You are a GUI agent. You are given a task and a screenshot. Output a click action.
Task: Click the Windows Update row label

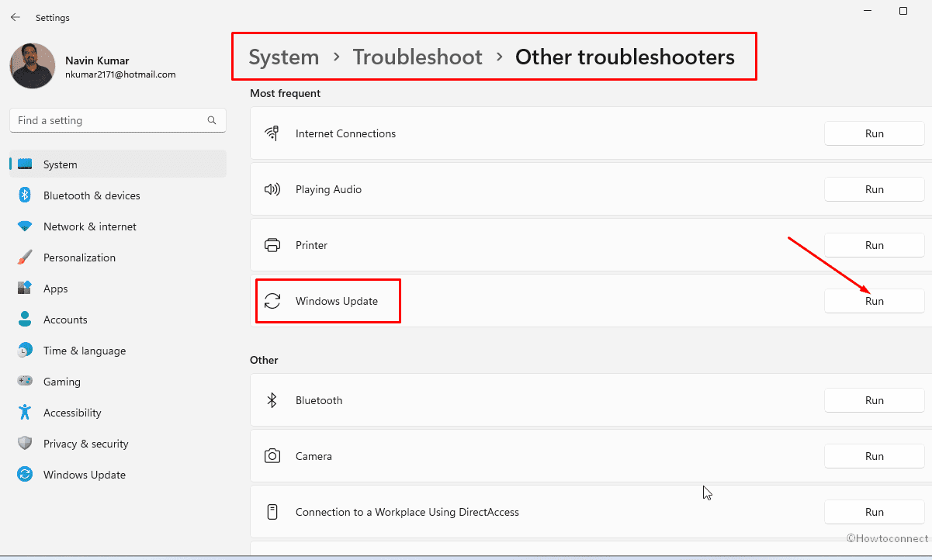pyautogui.click(x=337, y=301)
